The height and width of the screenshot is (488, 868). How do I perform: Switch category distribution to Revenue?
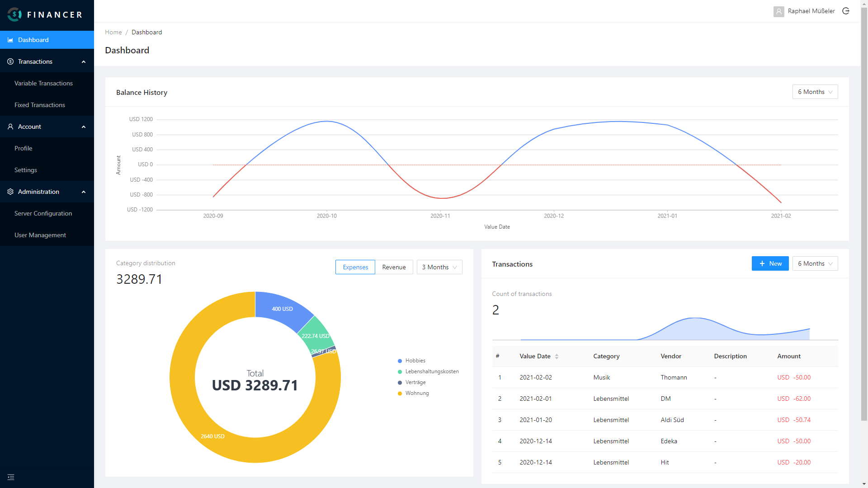(394, 267)
